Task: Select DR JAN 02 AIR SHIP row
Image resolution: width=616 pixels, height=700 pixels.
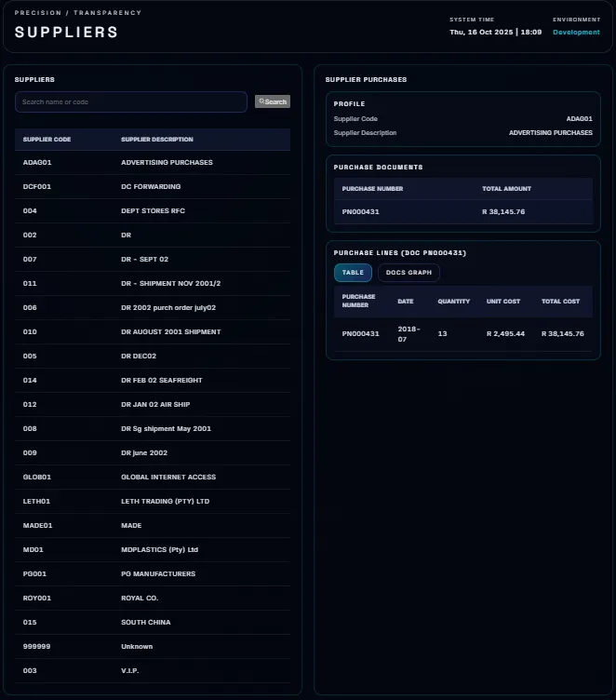Action: tap(153, 405)
